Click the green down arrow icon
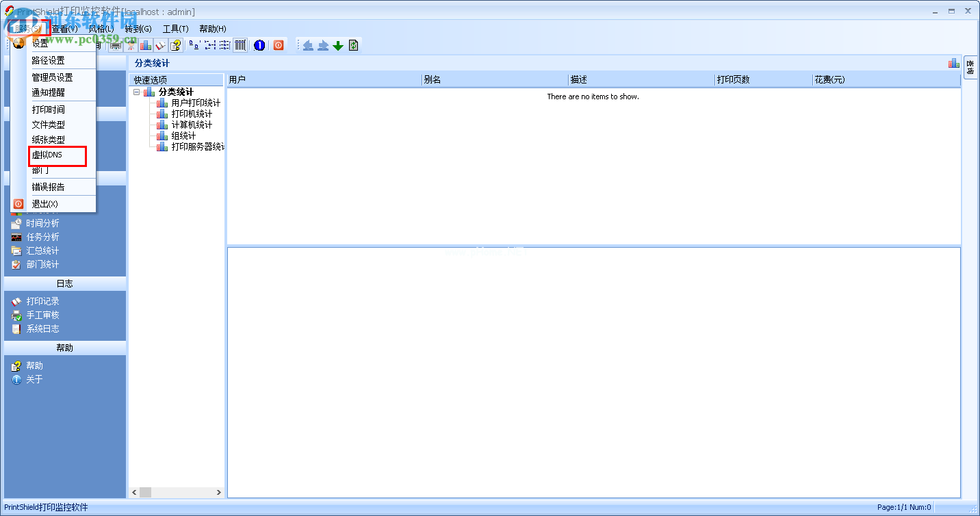Image resolution: width=980 pixels, height=516 pixels. coord(338,45)
